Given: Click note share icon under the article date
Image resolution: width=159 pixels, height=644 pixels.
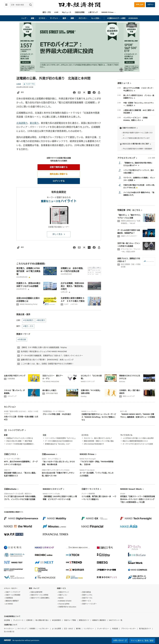Looking at the screenshot, I should coord(84,92).
